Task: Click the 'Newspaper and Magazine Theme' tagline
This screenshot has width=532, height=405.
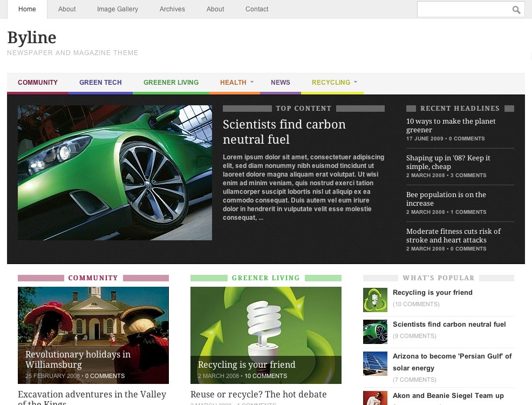Action: (x=73, y=53)
